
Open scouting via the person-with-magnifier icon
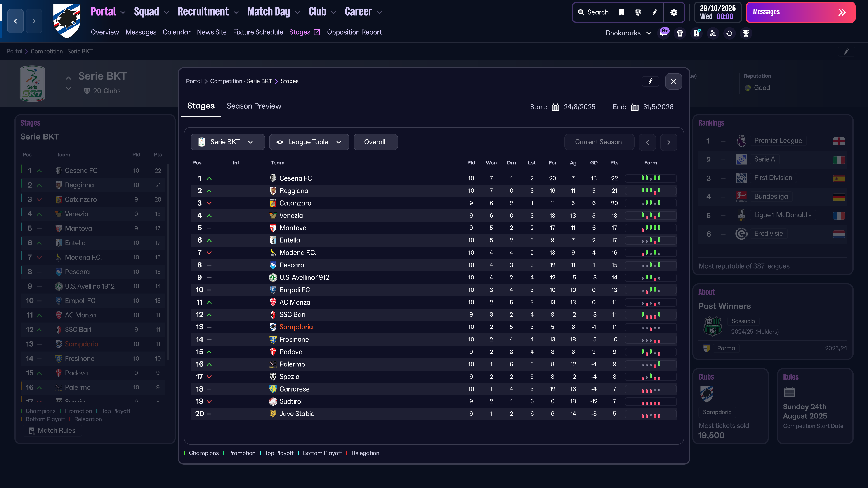pyautogui.click(x=713, y=33)
